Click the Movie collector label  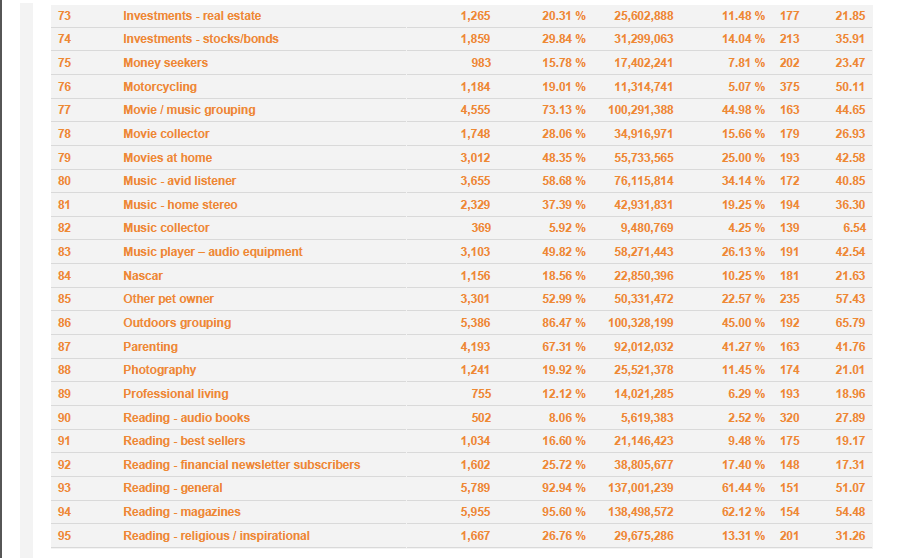[166, 134]
